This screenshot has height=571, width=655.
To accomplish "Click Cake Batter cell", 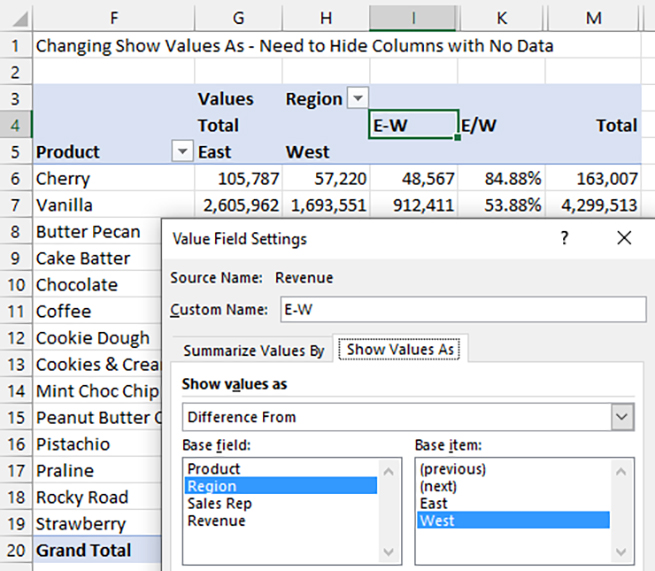I will 97,258.
